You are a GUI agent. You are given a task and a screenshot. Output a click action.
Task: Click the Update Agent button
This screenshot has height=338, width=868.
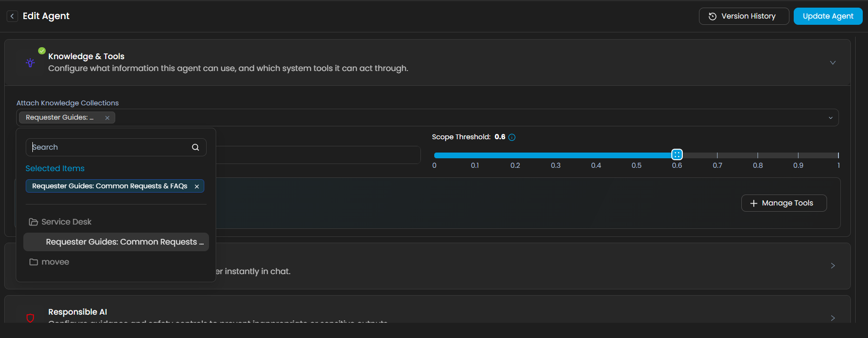tap(828, 16)
